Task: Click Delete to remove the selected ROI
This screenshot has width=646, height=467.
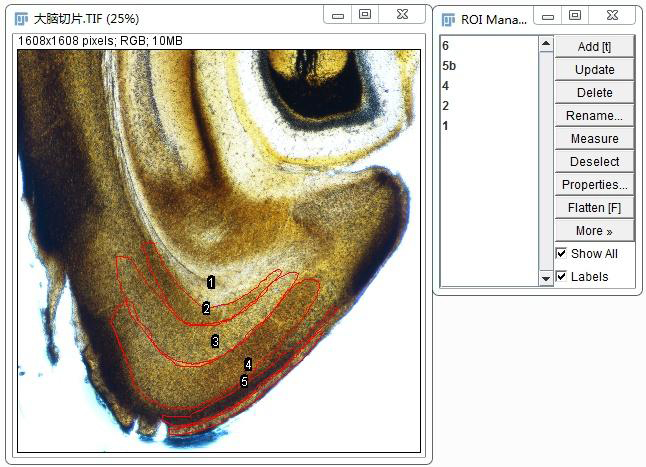Action: pyautogui.click(x=594, y=92)
